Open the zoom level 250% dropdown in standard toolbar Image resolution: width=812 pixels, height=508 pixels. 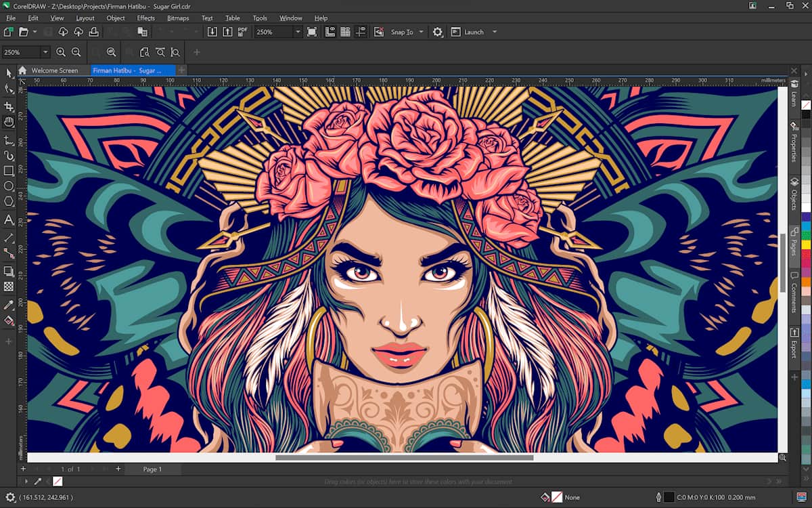click(x=297, y=32)
